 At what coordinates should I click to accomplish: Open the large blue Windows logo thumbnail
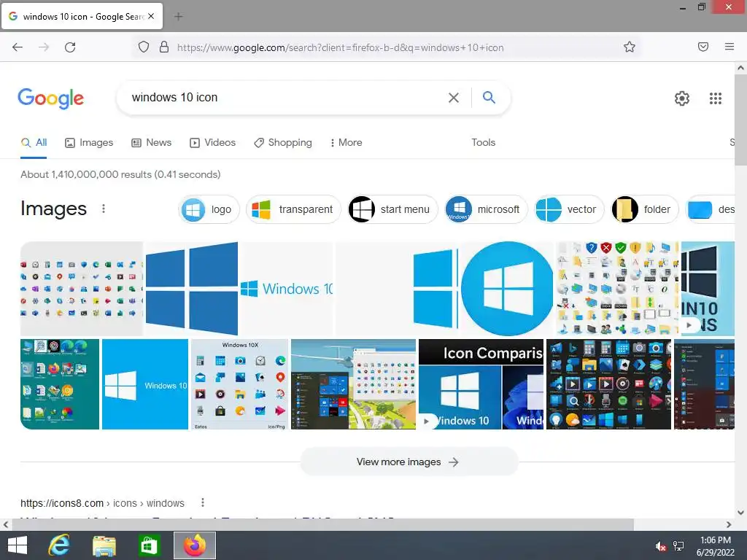click(192, 289)
